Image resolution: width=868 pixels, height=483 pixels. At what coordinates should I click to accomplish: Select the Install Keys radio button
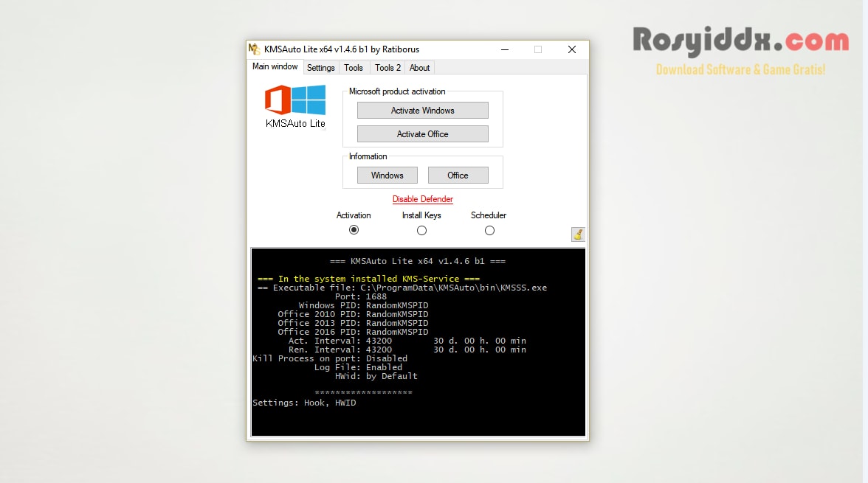(422, 231)
